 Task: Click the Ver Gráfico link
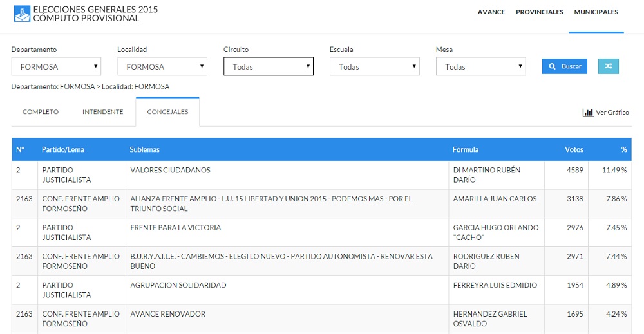point(612,113)
